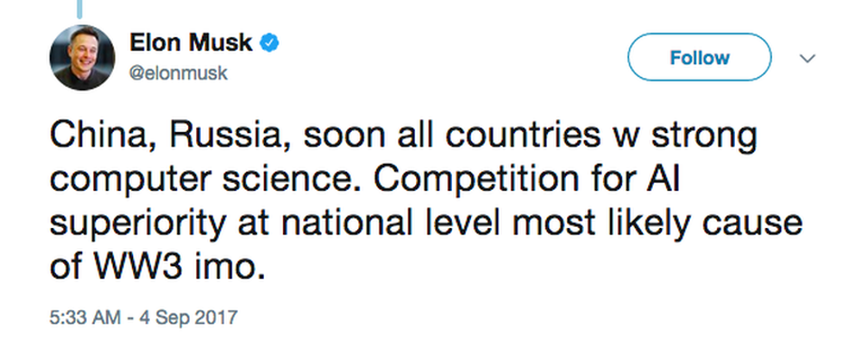Open the 5:33 AM tweet timestamp

pos(85,318)
